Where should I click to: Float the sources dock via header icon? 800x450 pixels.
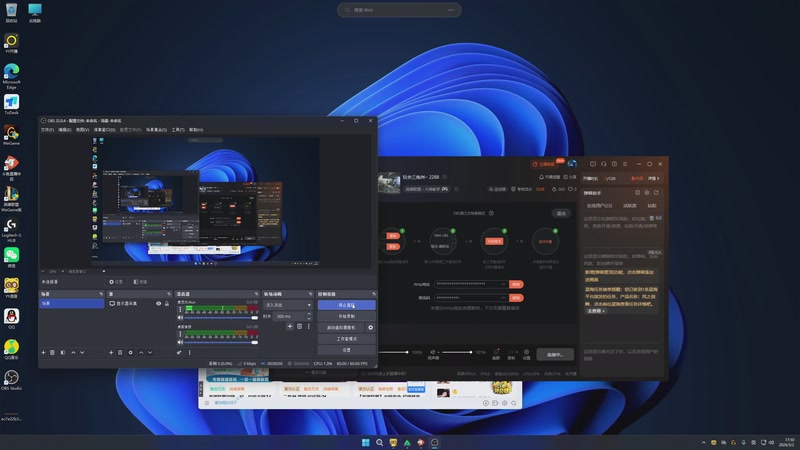[x=169, y=294]
